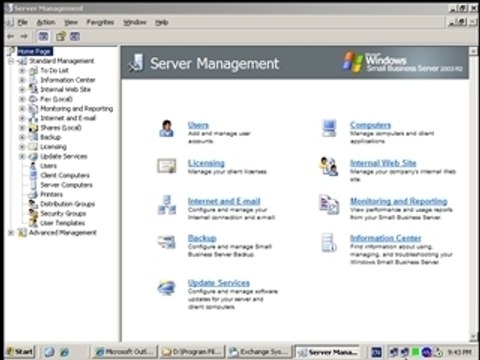
Task: Click the Users icon in main pane
Action: [x=166, y=129]
